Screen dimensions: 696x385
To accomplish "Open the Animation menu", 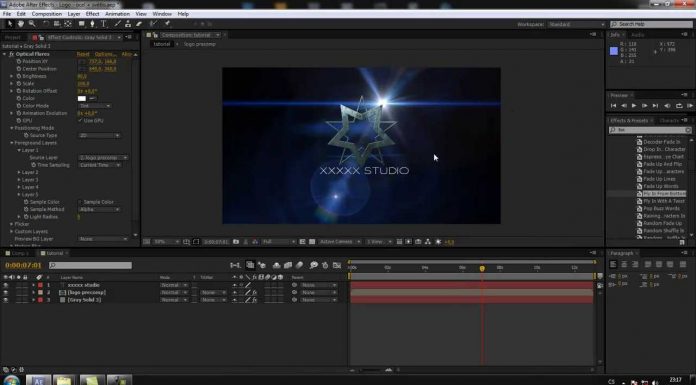I will tap(117, 14).
